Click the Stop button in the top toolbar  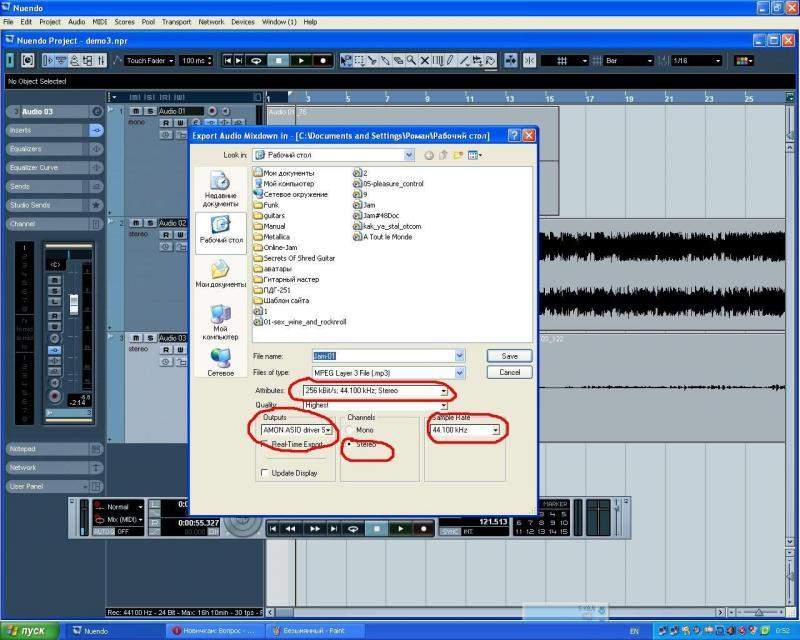tap(277, 61)
